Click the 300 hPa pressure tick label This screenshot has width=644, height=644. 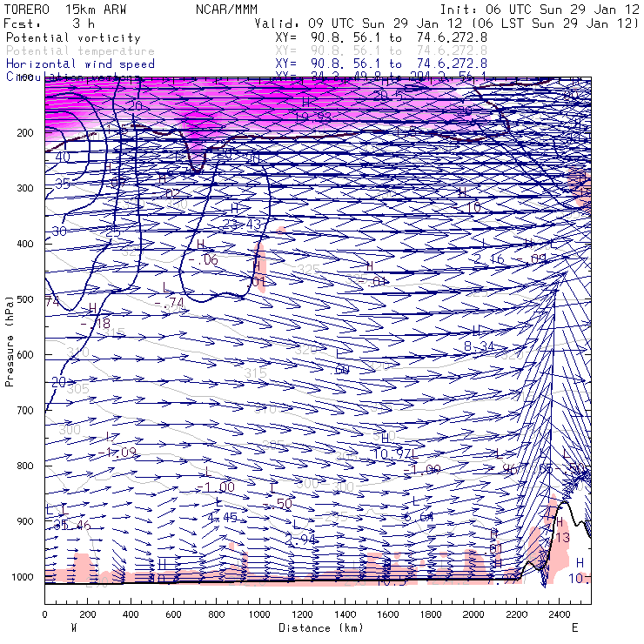(25, 188)
